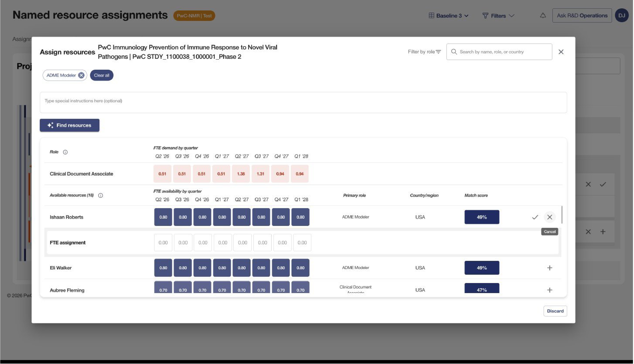
Task: Click the Find resources button
Action: click(70, 125)
